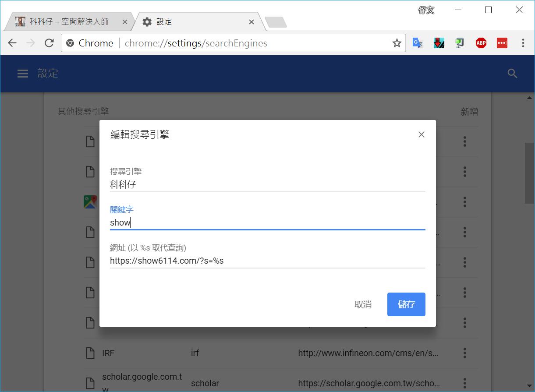This screenshot has width=535, height=392.
Task: Open the Chrome three-dot main menu
Action: [523, 43]
